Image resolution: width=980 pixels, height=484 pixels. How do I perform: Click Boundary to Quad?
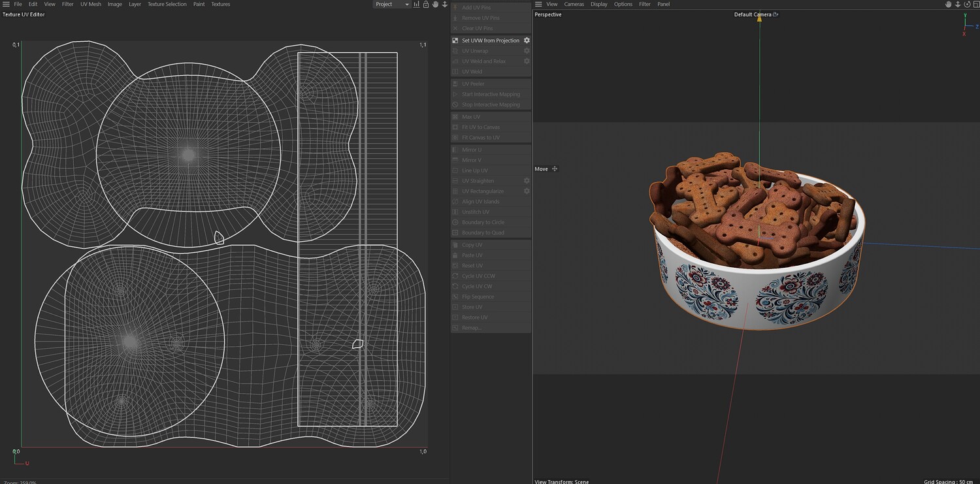[491, 233]
